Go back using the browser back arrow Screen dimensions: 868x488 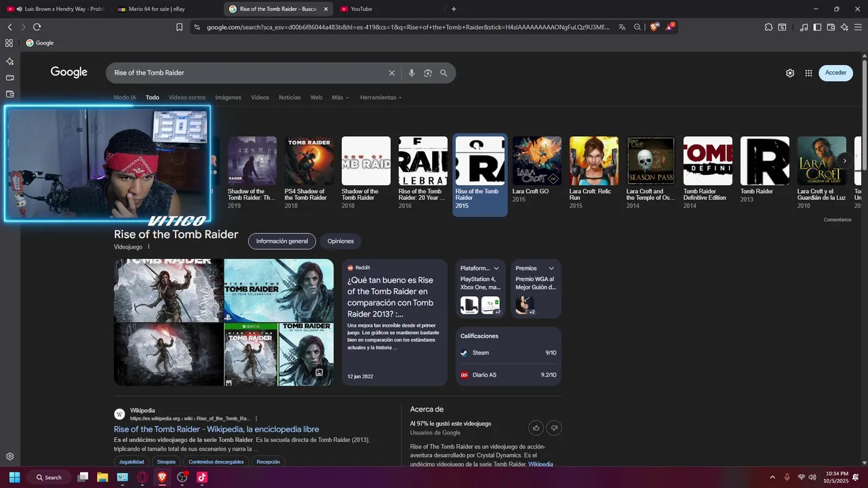coord(9,27)
